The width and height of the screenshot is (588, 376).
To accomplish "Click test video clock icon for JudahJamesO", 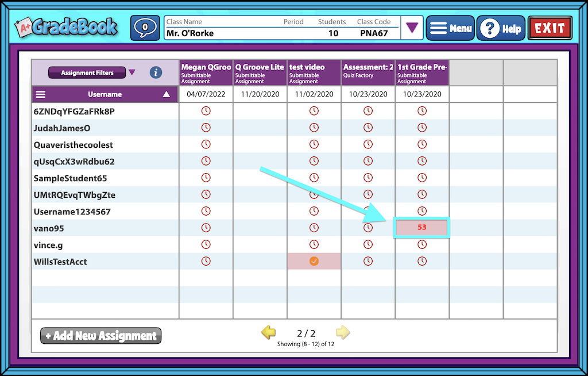I will click(x=314, y=128).
